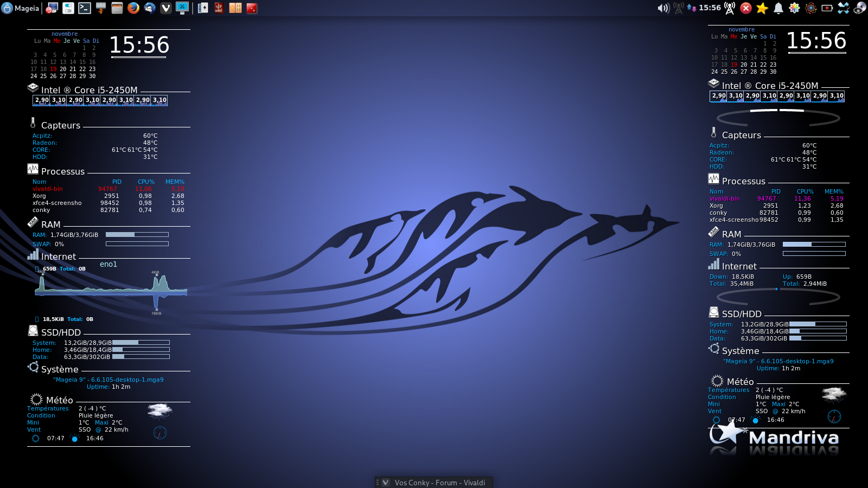Image resolution: width=868 pixels, height=488 pixels.
Task: Switch to Vos Conky Vivaldi taskbar window
Action: point(434,483)
